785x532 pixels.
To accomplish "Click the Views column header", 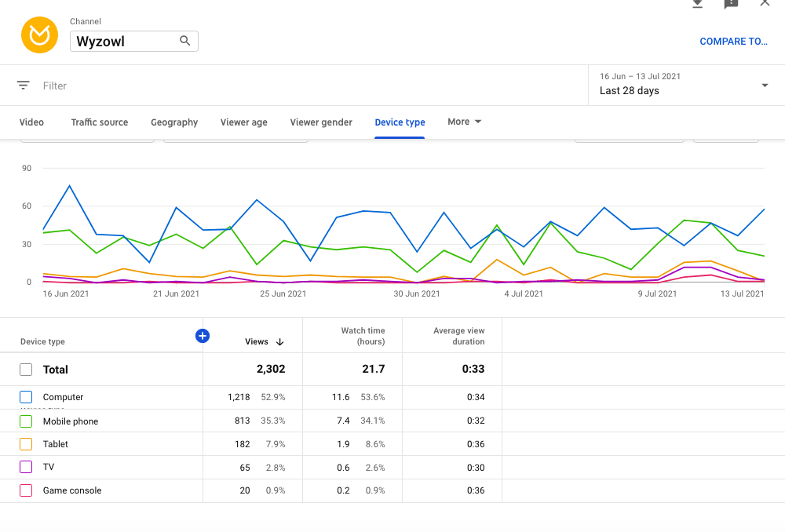I will click(257, 342).
